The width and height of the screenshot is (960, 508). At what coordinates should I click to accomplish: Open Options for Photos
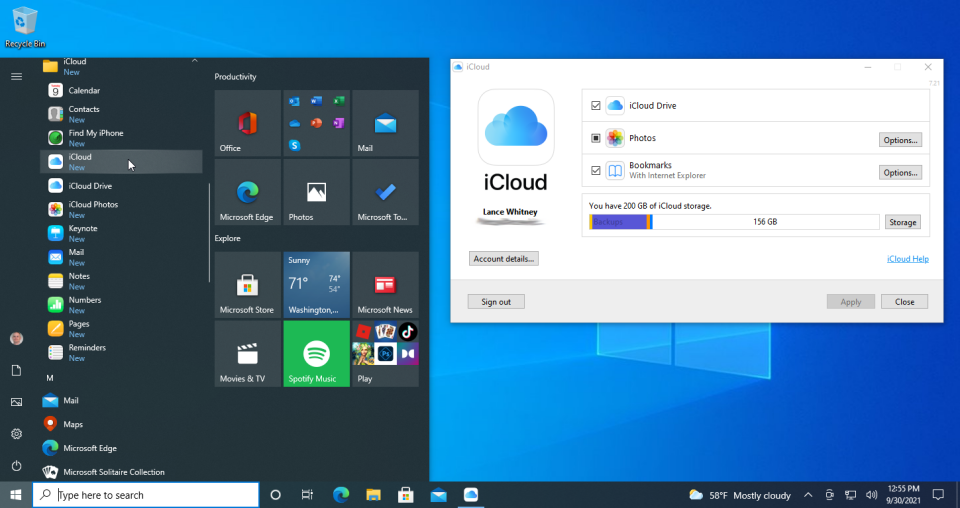[x=900, y=140]
